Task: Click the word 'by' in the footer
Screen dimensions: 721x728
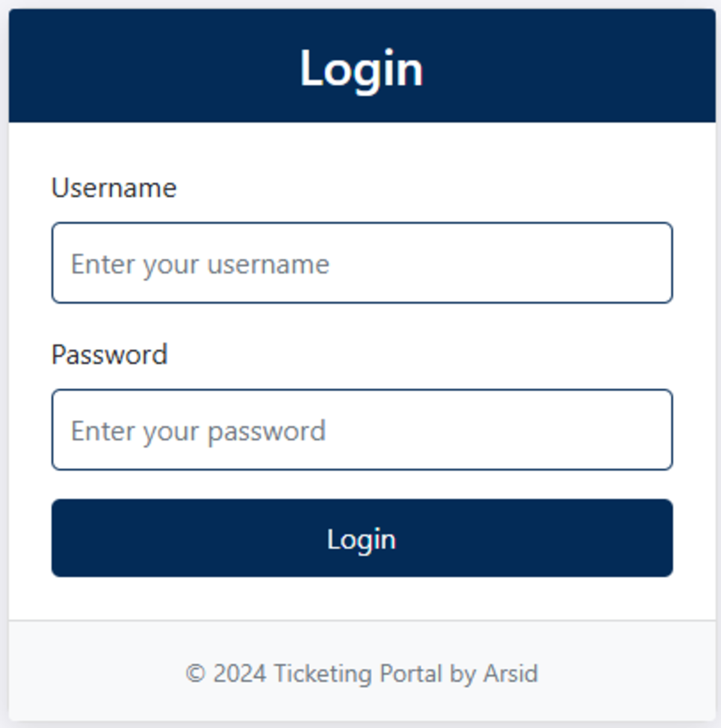Action: point(463,674)
